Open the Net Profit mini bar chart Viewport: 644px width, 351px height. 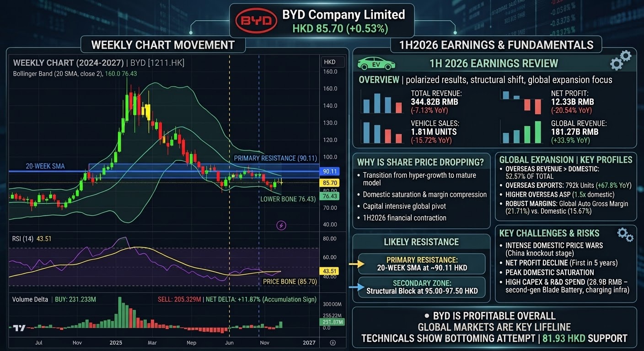(521, 102)
